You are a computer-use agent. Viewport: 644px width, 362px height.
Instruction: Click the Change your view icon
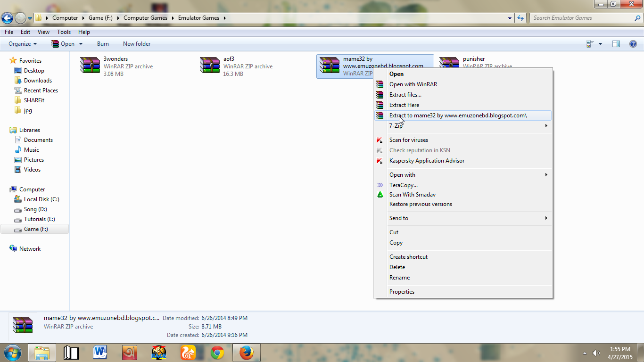[x=590, y=44]
